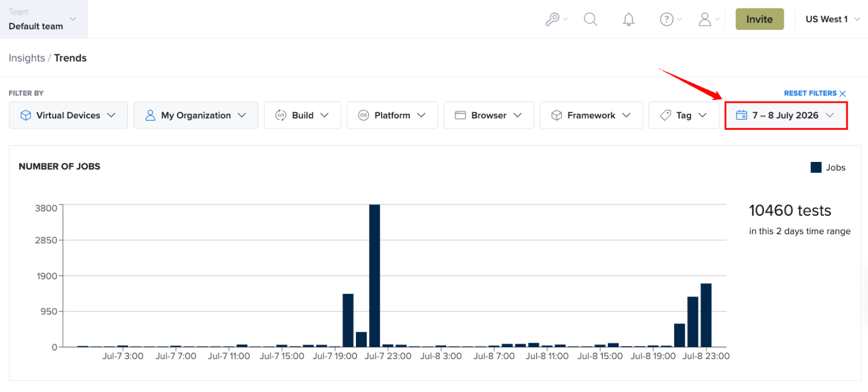
Task: Expand the Browser filter dropdown
Action: point(489,115)
